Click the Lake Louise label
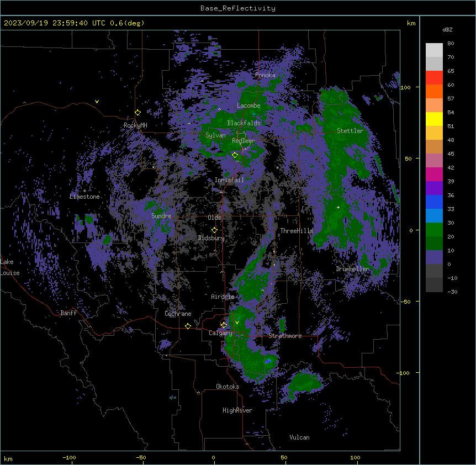Image resolution: width=476 pixels, height=465 pixels. (10, 267)
